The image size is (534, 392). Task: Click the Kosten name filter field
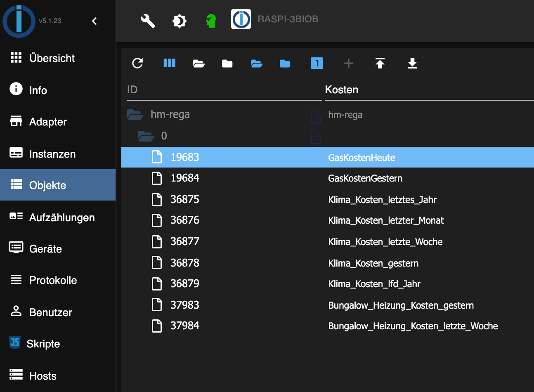click(429, 90)
